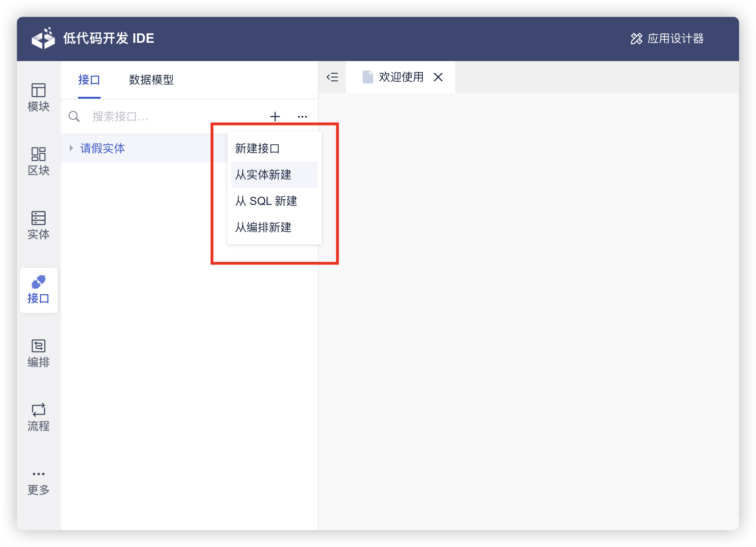Select the 请假实体 tree item
The height and width of the screenshot is (547, 756).
click(102, 148)
